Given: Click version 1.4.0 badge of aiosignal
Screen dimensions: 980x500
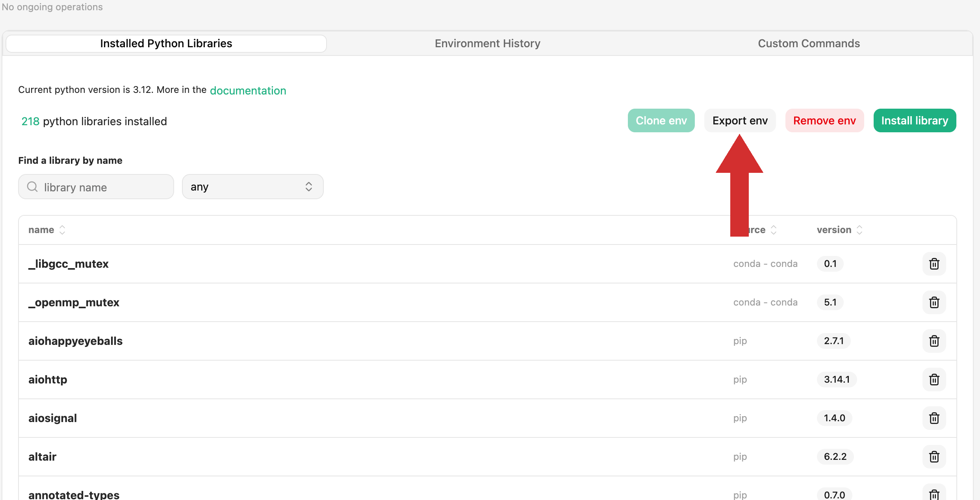Looking at the screenshot, I should click(835, 418).
